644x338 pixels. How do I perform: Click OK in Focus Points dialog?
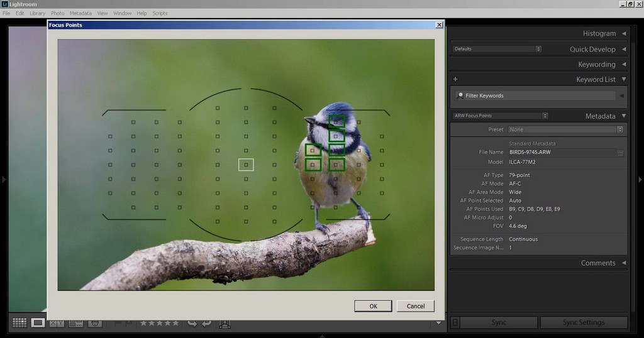[373, 306]
